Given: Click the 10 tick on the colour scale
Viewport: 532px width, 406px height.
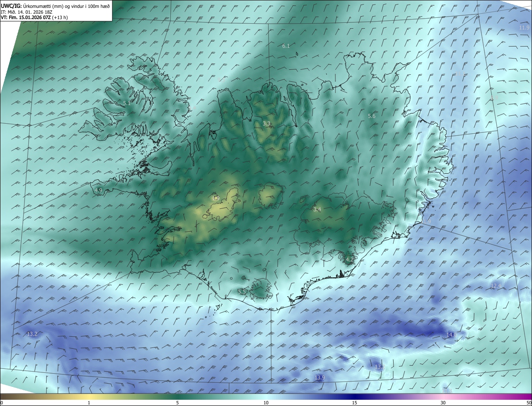Looking at the screenshot, I should click(266, 403).
